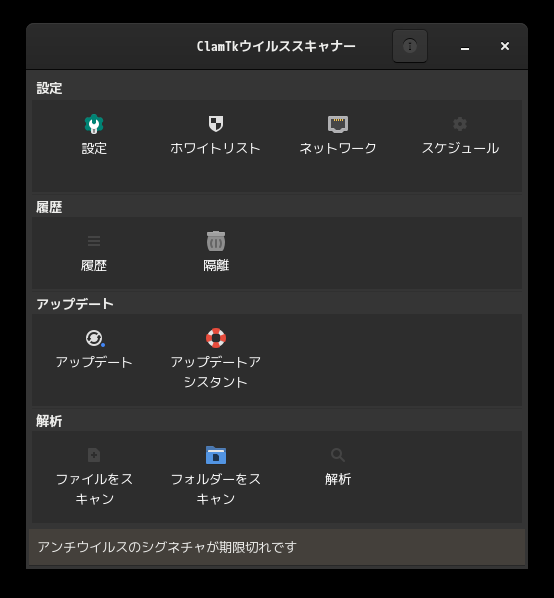Viewport: 554px width, 598px height.
Task: Click the アップデートアシスタント label
Action: click(216, 372)
